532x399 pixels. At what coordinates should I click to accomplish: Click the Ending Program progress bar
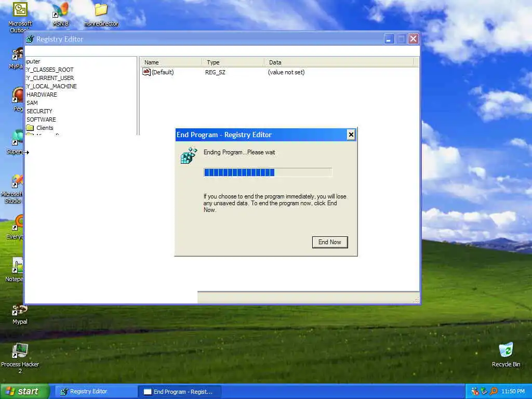point(268,172)
